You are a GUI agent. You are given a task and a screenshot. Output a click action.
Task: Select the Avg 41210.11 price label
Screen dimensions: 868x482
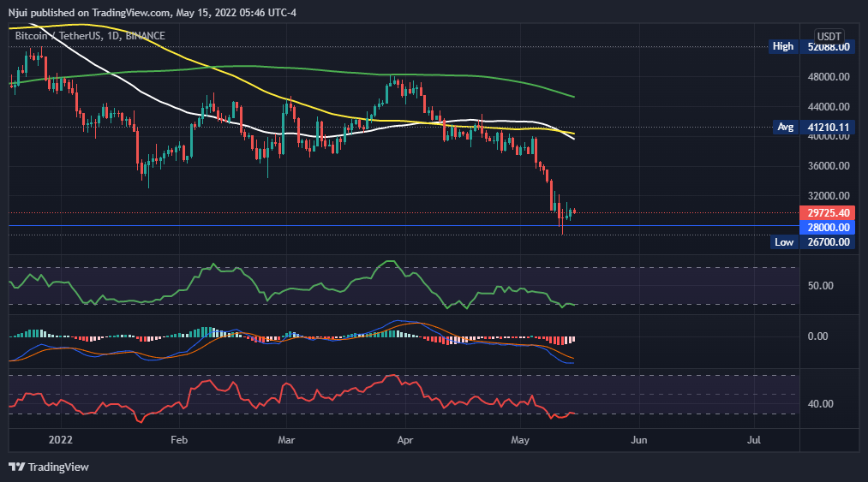click(828, 127)
